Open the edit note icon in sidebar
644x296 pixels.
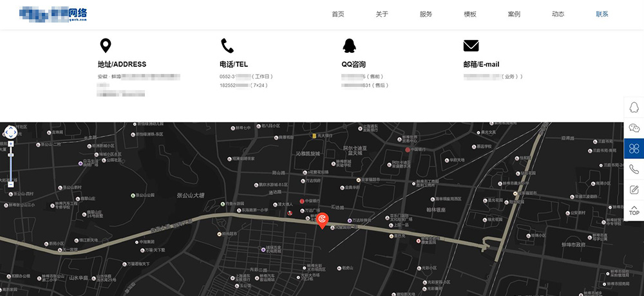tap(634, 190)
